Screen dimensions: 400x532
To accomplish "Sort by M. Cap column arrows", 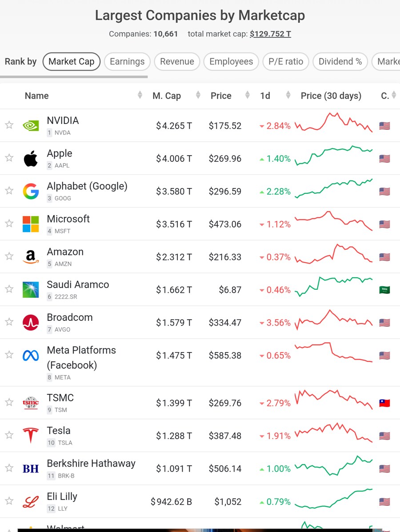I will pos(198,95).
